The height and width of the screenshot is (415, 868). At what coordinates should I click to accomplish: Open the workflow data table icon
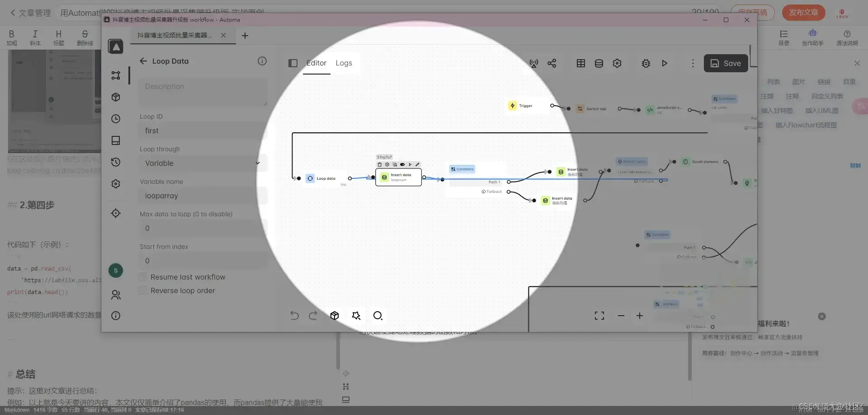coord(581,63)
